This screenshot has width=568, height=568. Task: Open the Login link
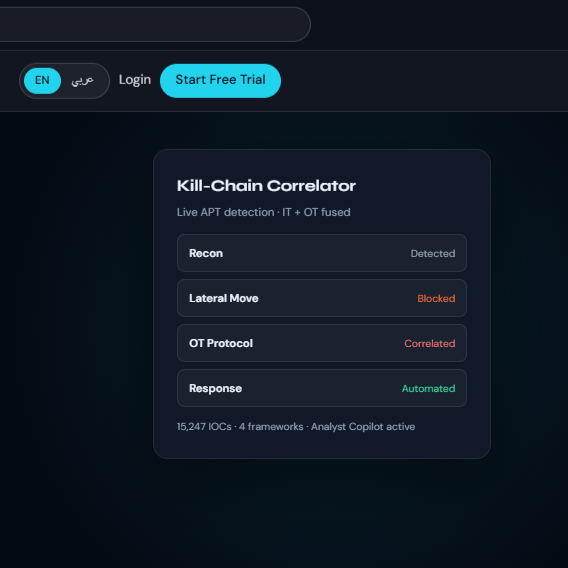tap(135, 80)
